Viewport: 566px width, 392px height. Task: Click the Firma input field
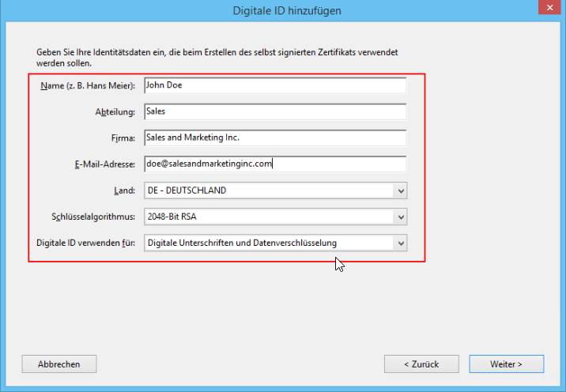click(275, 138)
